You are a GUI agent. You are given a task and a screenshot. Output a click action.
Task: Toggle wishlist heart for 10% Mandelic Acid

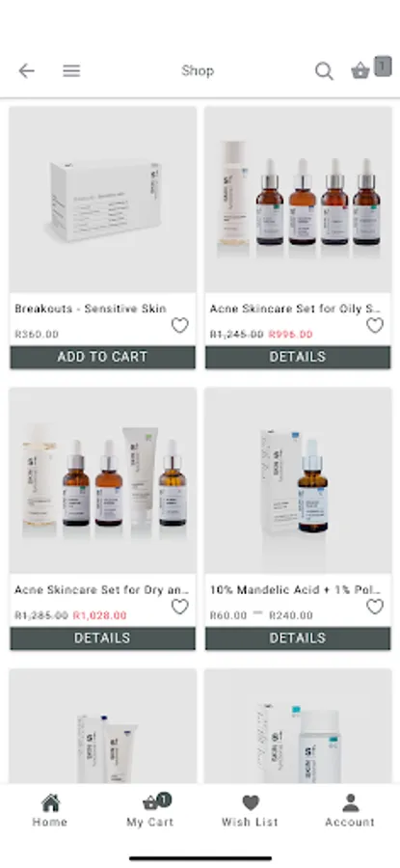(x=375, y=607)
